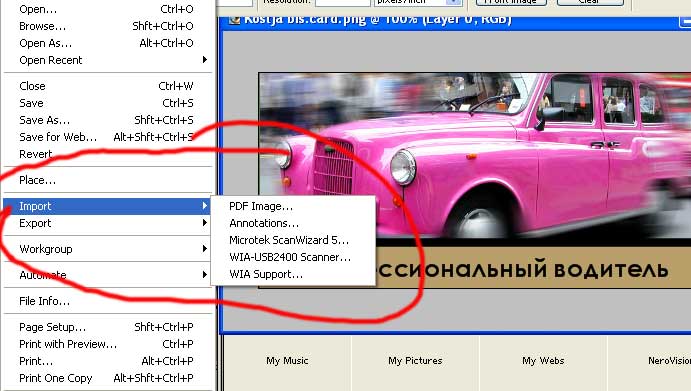This screenshot has height=391, width=691.
Task: Select the My Pictures folder label
Action: point(415,361)
